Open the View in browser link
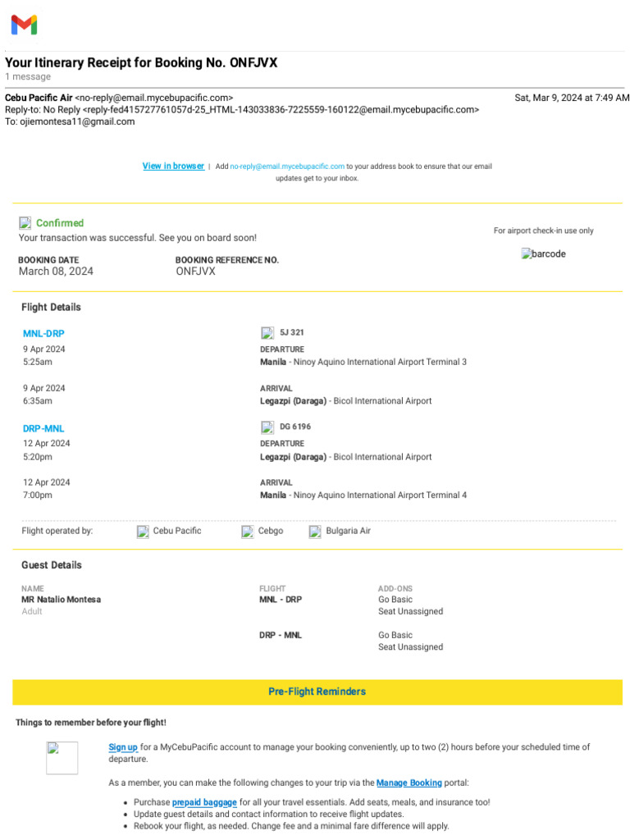630x840 pixels. [x=173, y=166]
